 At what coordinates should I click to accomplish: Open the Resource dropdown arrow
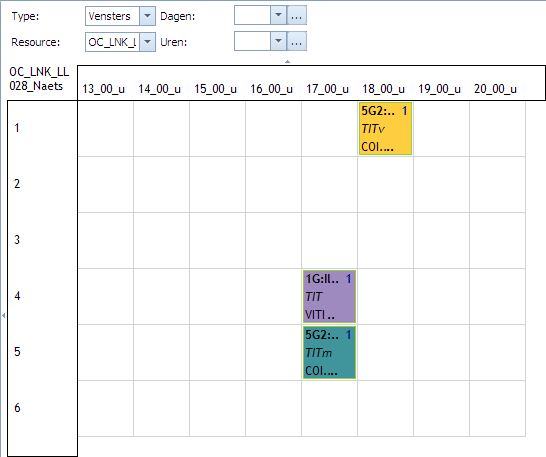coord(147,42)
